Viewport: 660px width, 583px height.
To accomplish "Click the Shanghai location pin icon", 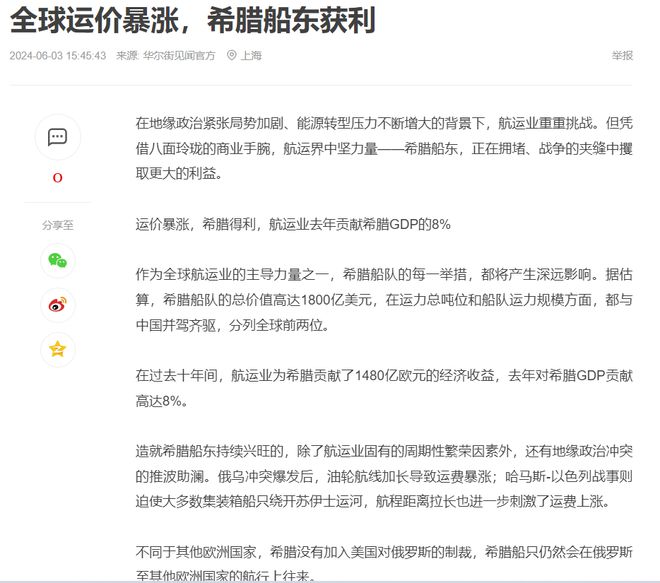I will (232, 55).
